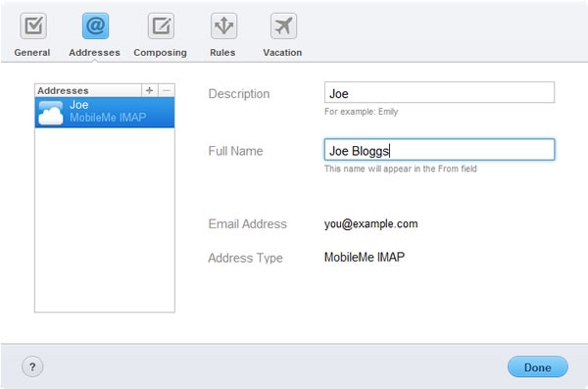Click the Description label
The height and width of the screenshot is (389, 588).
(x=239, y=94)
